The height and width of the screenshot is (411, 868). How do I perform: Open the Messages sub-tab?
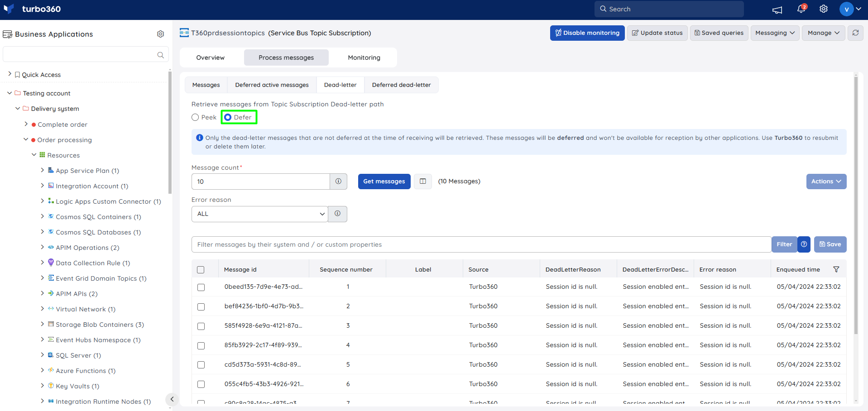click(206, 85)
